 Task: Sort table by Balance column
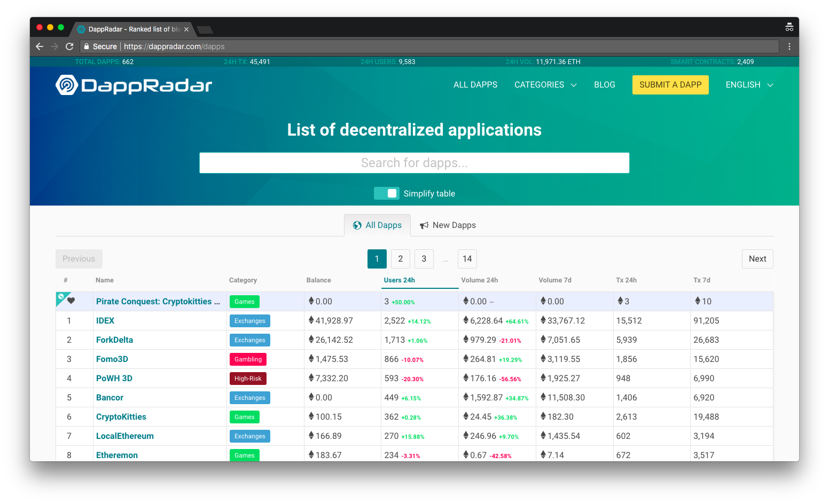tap(319, 280)
